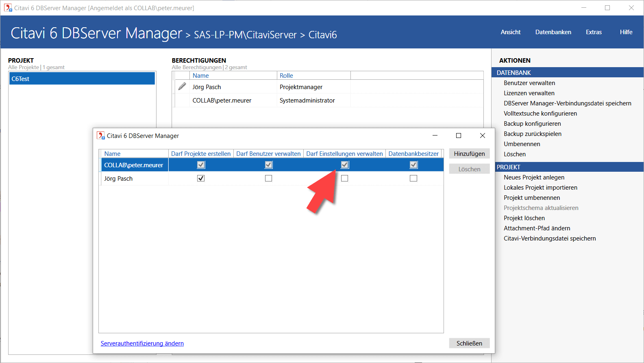The width and height of the screenshot is (644, 363).
Task: Click the pencil edit icon beside Jörg Pasch
Action: [182, 86]
